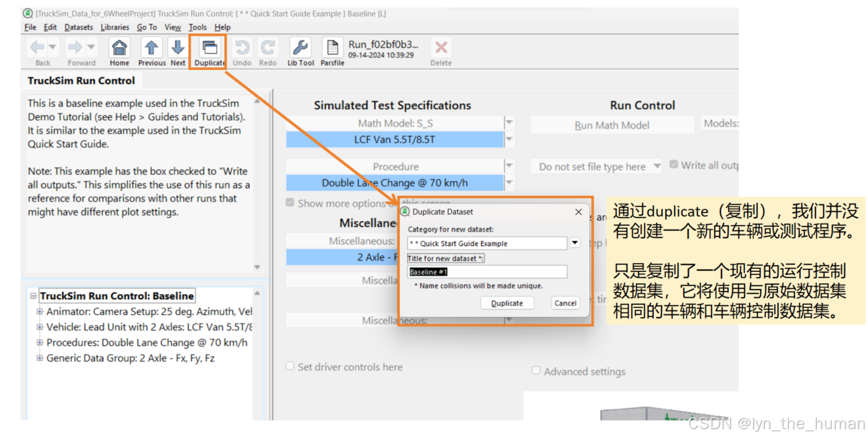Viewport: 868px width, 438px height.
Task: Open Forward history dropdown arrow
Action: [x=91, y=48]
